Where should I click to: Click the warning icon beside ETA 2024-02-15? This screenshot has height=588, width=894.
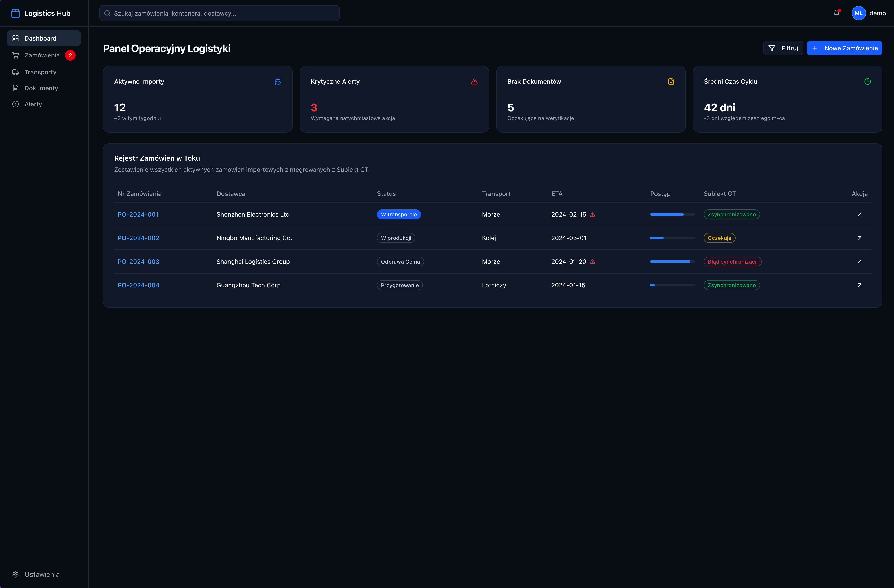click(x=592, y=214)
